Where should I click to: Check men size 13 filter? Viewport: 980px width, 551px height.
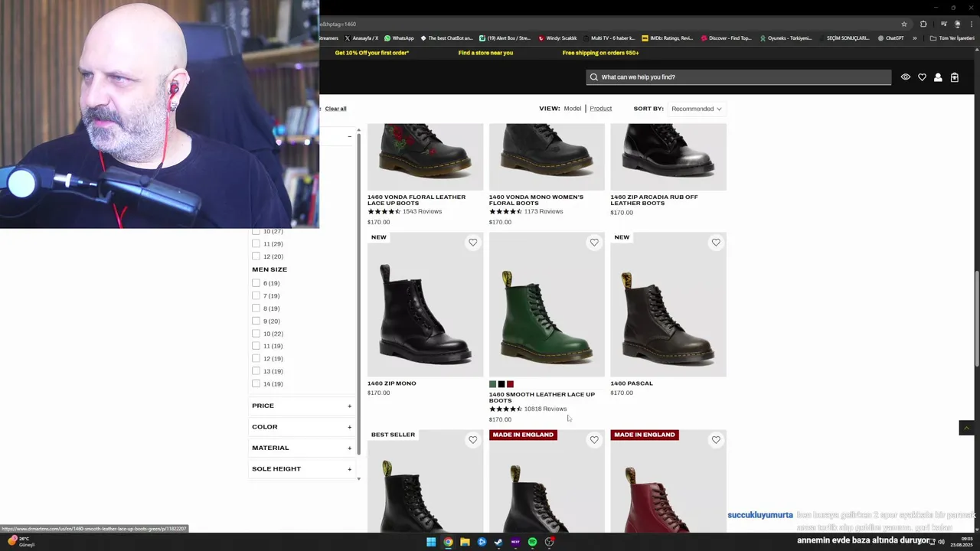coord(256,371)
